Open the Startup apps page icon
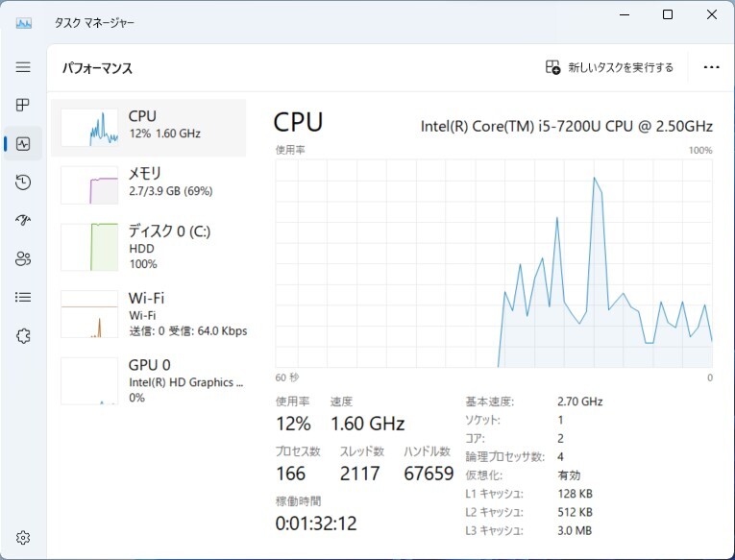 coord(23,220)
